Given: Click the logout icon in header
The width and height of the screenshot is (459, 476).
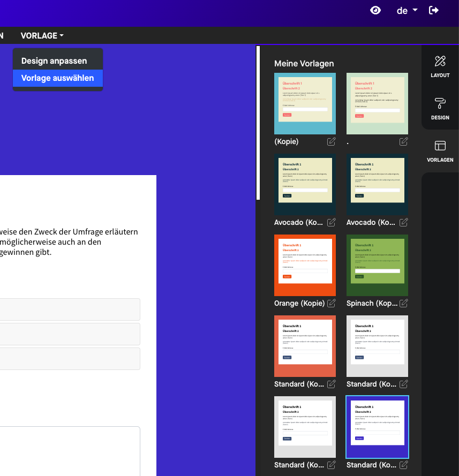Looking at the screenshot, I should [434, 10].
